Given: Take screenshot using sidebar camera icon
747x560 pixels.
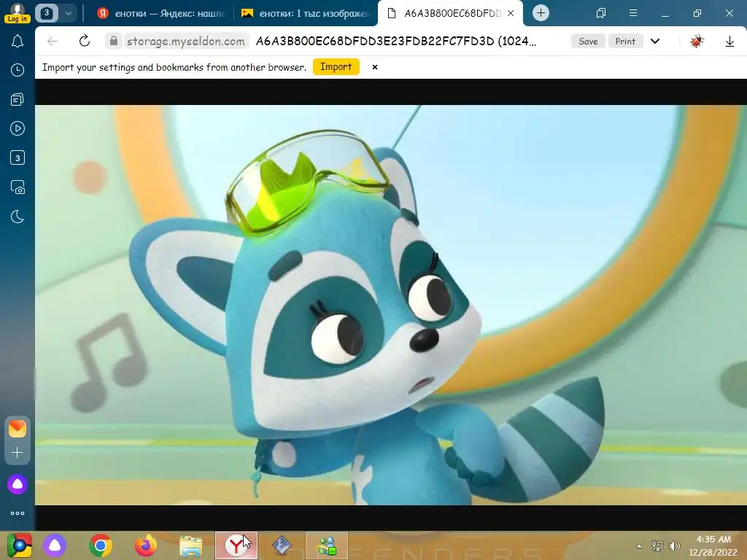Looking at the screenshot, I should point(18,187).
